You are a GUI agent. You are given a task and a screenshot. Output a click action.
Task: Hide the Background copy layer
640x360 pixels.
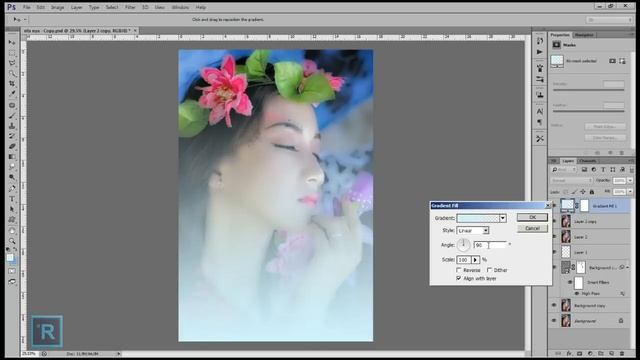(x=554, y=305)
